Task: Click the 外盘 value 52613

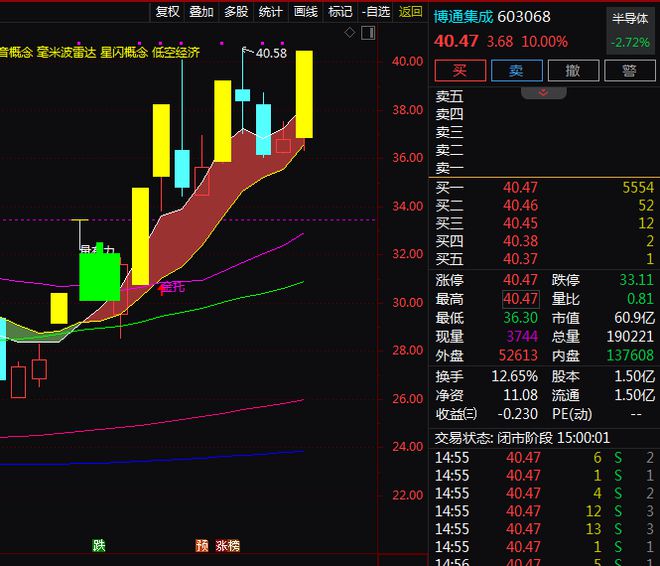Action: tap(518, 356)
